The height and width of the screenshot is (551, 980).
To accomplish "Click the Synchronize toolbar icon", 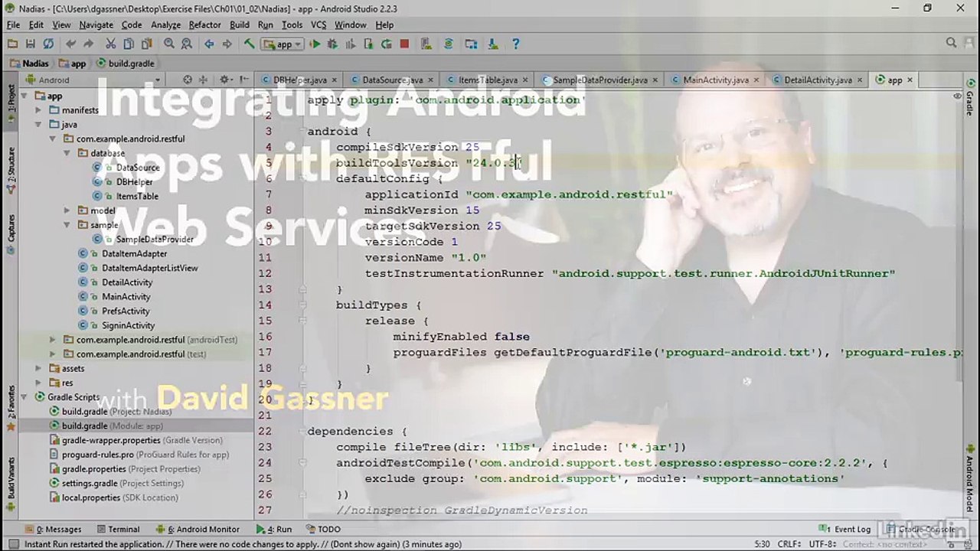I will pyautogui.click(x=48, y=44).
